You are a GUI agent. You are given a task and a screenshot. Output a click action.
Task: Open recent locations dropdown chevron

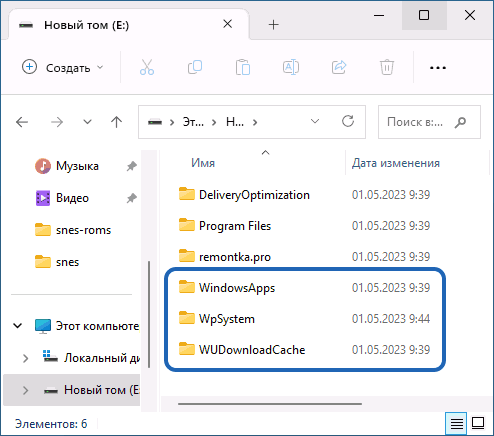[87, 122]
